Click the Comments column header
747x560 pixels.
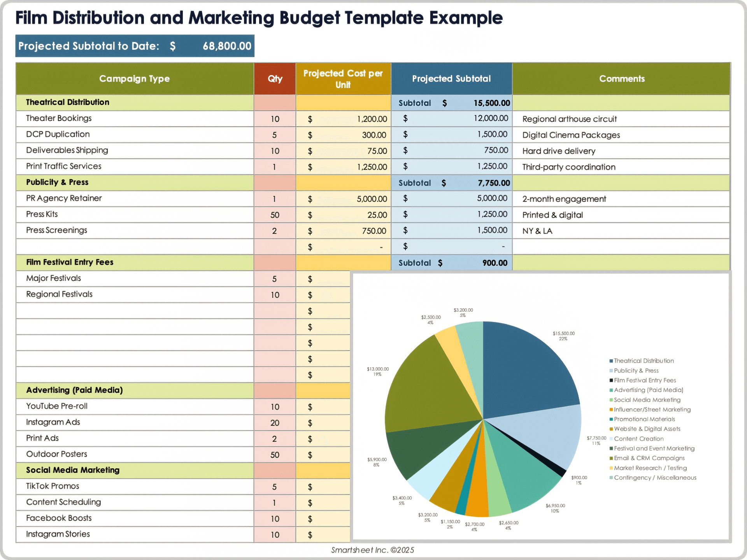point(621,79)
